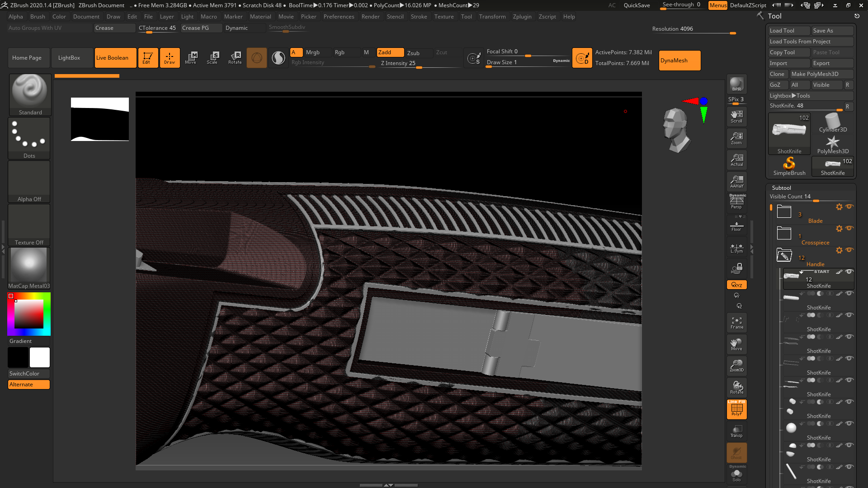This screenshot has height=488, width=868.
Task: Open the Zplugin menu
Action: (x=522, y=17)
